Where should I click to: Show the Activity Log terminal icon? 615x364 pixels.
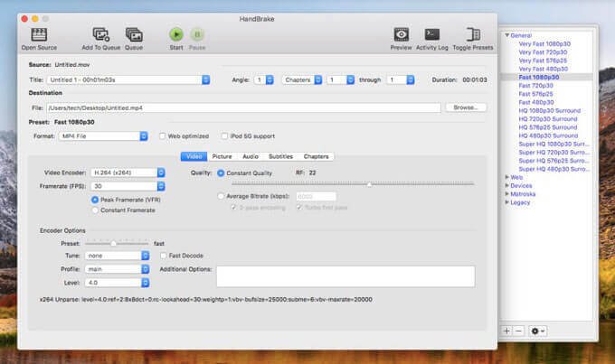click(431, 34)
